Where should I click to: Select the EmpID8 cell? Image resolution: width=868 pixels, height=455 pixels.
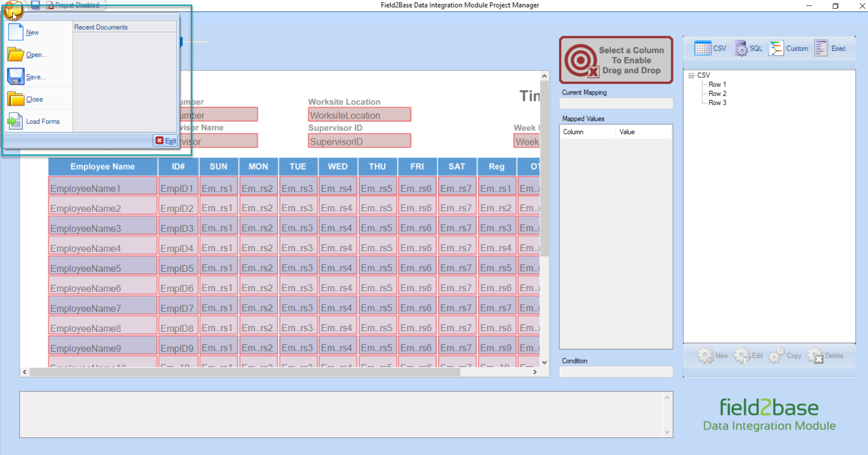click(178, 325)
